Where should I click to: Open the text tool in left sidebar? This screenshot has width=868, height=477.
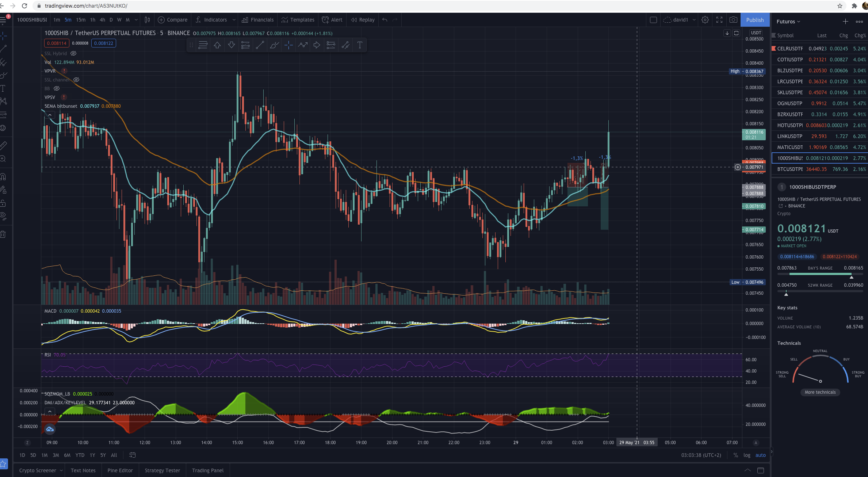pyautogui.click(x=3, y=88)
